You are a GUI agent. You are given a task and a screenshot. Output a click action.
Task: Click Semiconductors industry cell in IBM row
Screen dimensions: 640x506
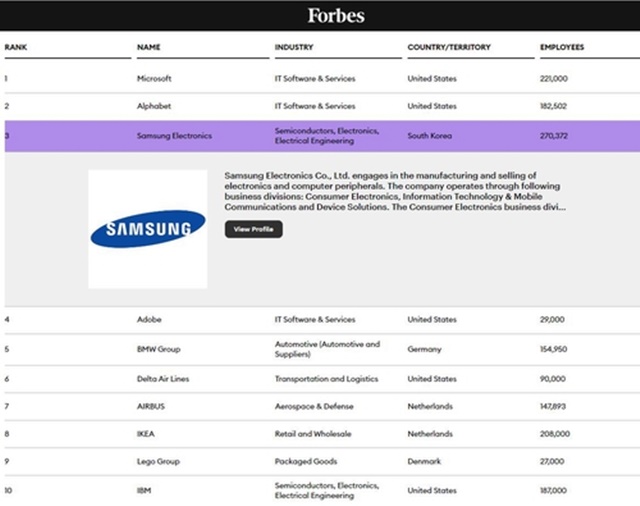pos(327,490)
